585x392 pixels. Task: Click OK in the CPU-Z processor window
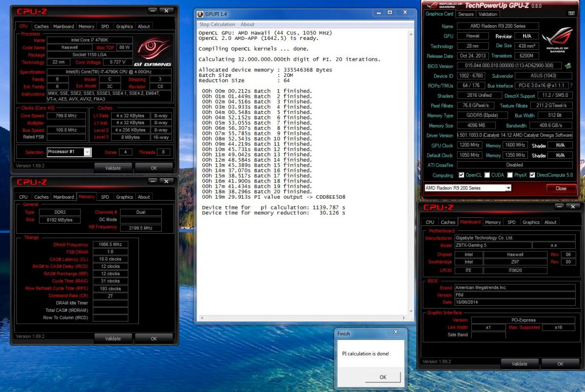click(x=154, y=168)
